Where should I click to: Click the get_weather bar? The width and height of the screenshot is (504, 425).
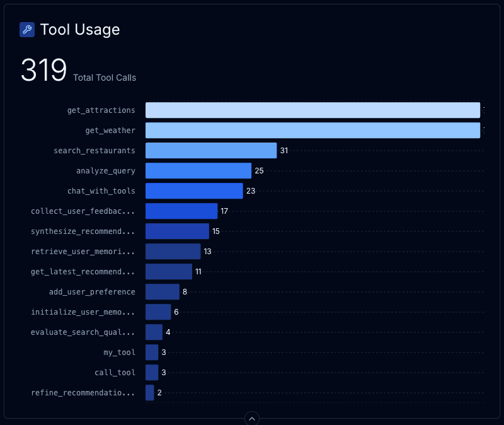pos(312,131)
